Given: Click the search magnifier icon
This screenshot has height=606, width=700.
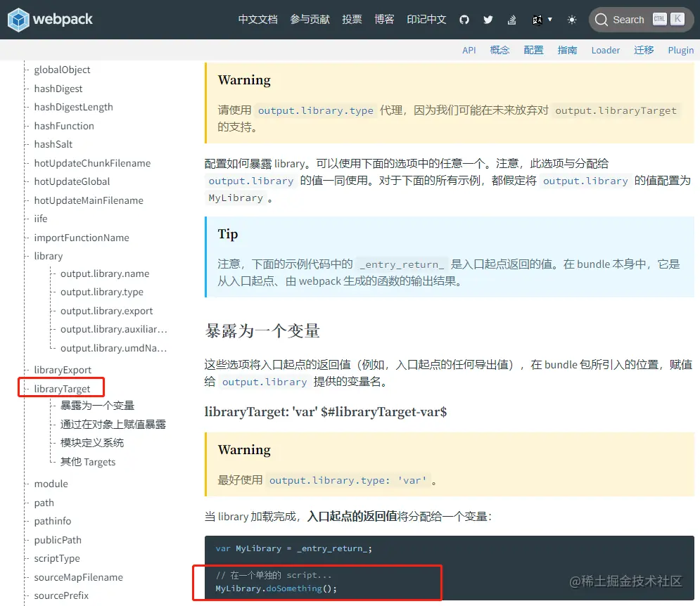Looking at the screenshot, I should (601, 20).
